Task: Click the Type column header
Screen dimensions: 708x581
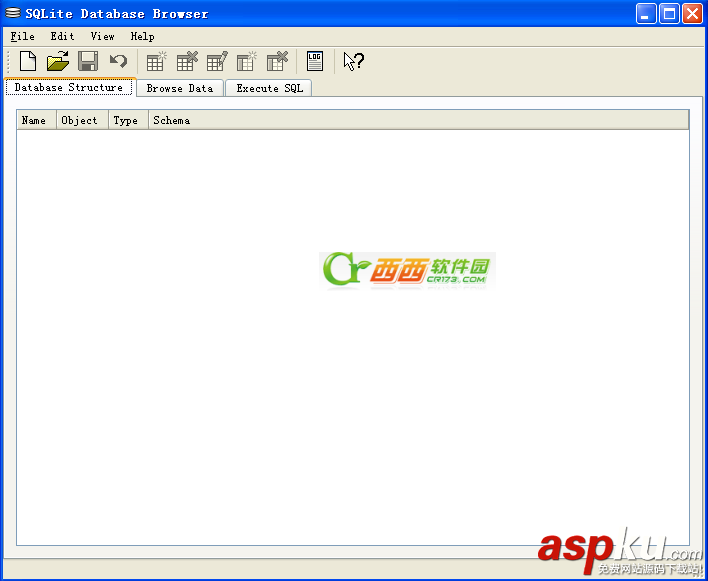Action: click(x=128, y=120)
